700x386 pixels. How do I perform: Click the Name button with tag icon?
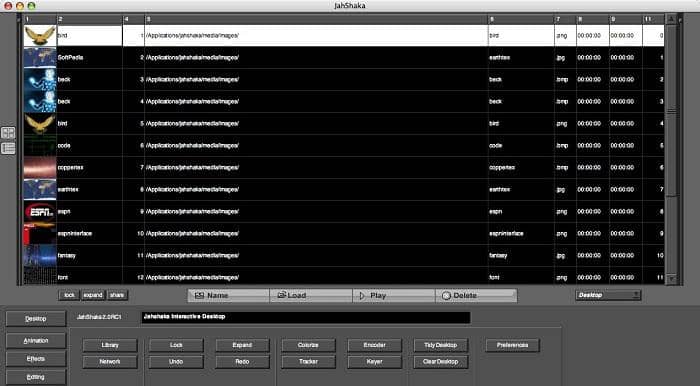pos(229,295)
